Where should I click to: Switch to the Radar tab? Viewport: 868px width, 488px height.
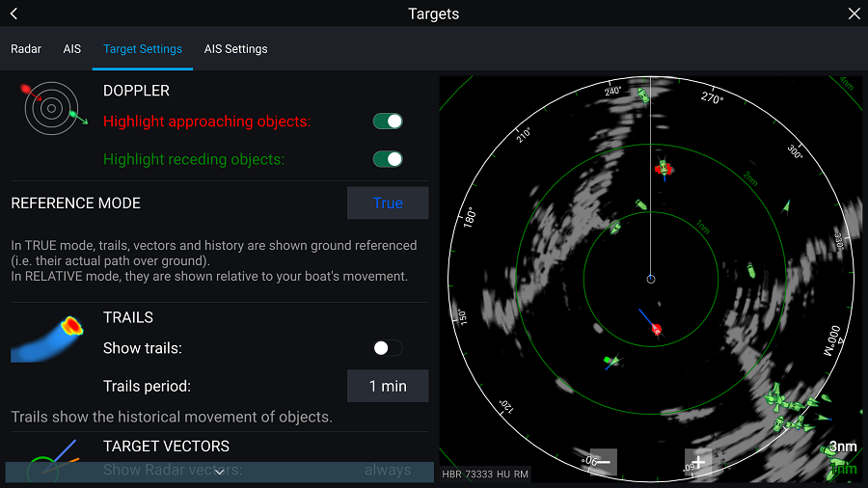26,49
